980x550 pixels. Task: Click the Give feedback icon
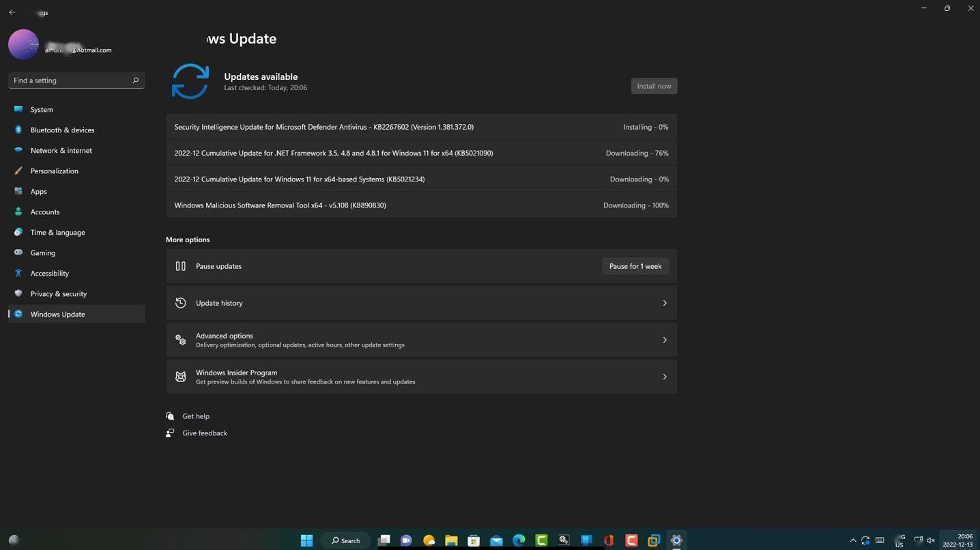(170, 433)
